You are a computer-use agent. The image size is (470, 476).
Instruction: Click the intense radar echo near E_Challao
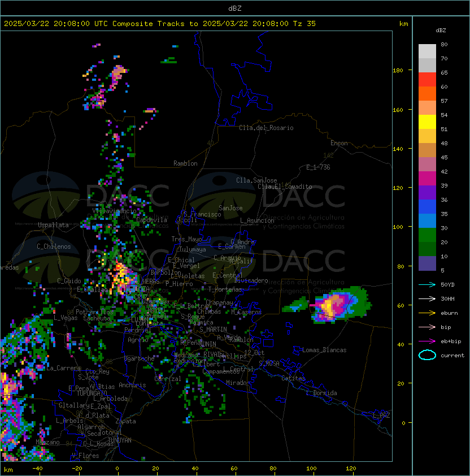[x=123, y=278]
